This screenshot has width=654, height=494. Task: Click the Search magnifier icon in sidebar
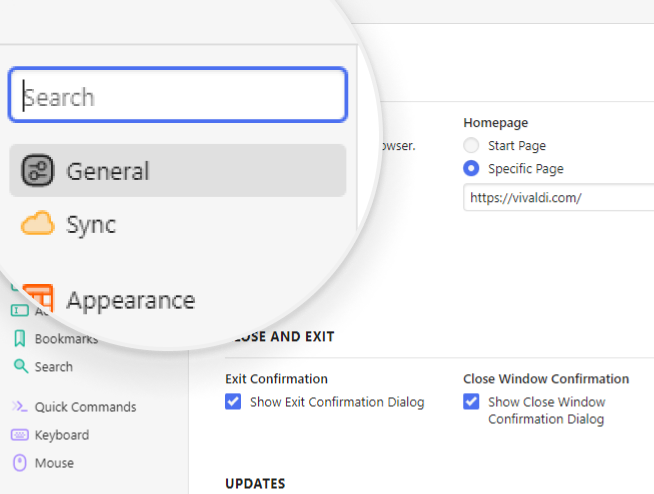(x=20, y=366)
